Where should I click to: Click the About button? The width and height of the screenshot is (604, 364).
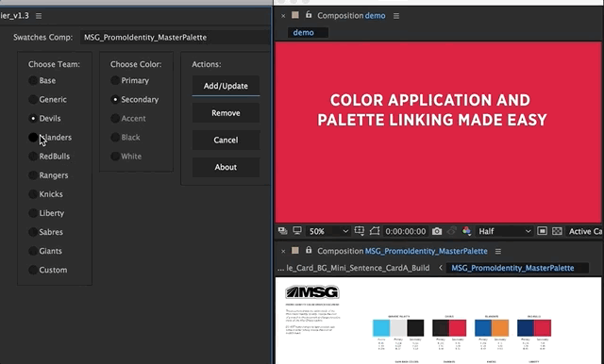click(226, 167)
